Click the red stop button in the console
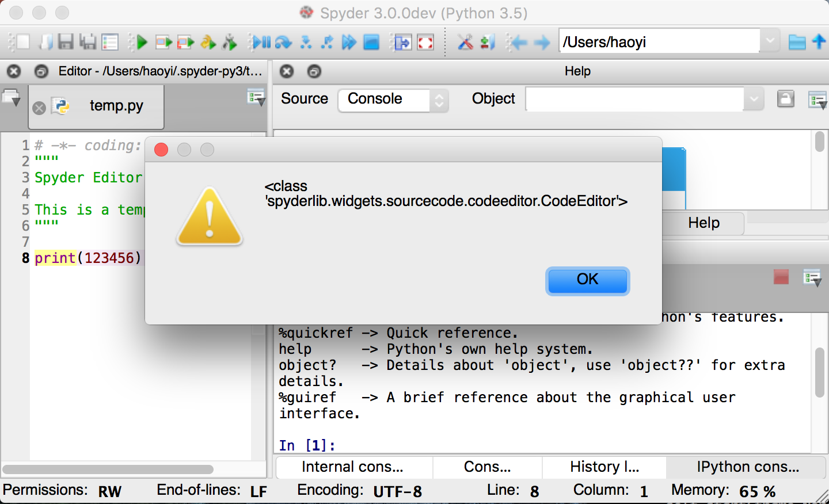Viewport: 829px width, 504px height. pos(781,277)
